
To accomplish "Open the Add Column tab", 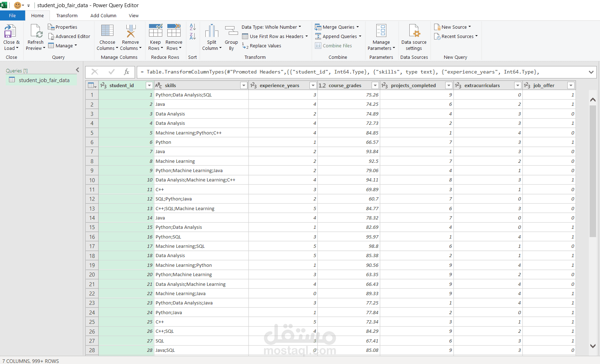I will [103, 16].
